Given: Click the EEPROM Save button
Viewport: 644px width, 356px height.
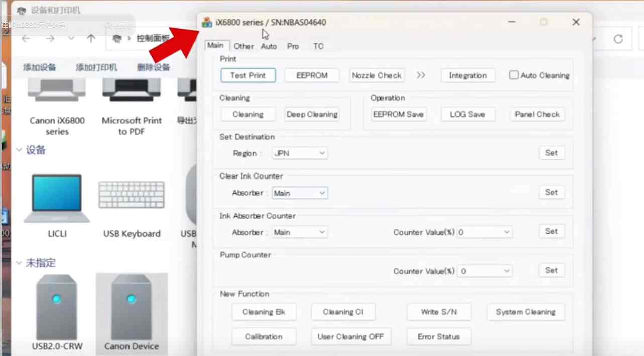Looking at the screenshot, I should pyautogui.click(x=399, y=114).
